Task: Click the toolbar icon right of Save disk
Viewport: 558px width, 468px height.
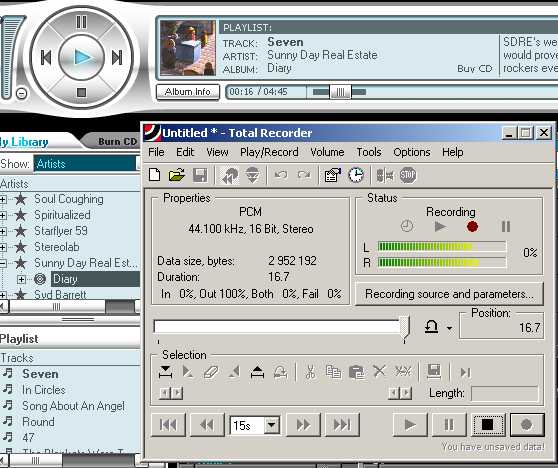Action: (x=230, y=175)
